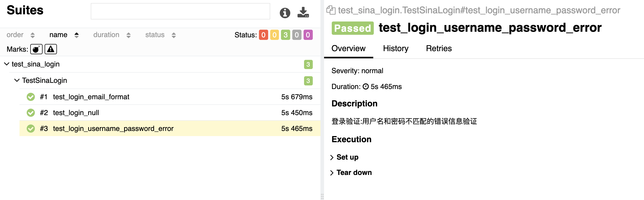Screen dimensions: 644x200
Task: Open the Retries tab
Action: (439, 48)
